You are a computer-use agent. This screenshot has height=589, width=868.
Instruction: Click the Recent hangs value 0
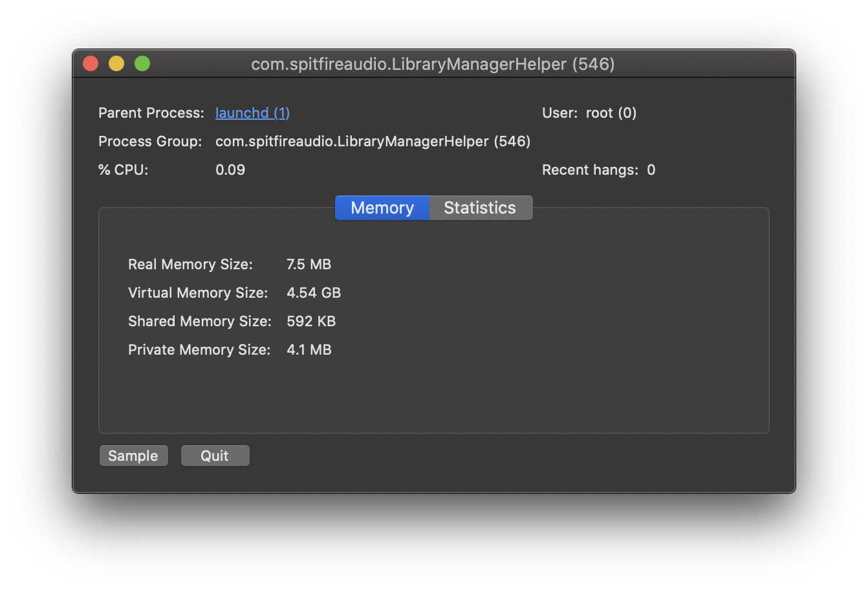pyautogui.click(x=651, y=170)
